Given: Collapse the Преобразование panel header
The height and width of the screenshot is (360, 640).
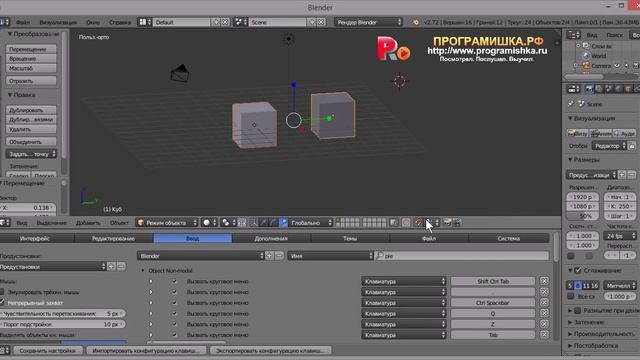Looking at the screenshot, I should [33, 34].
